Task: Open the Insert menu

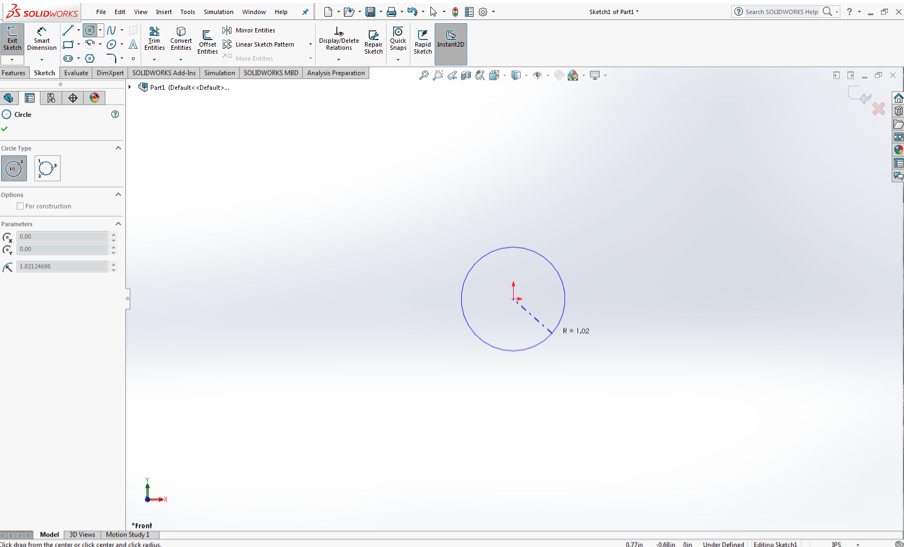Action: click(163, 12)
